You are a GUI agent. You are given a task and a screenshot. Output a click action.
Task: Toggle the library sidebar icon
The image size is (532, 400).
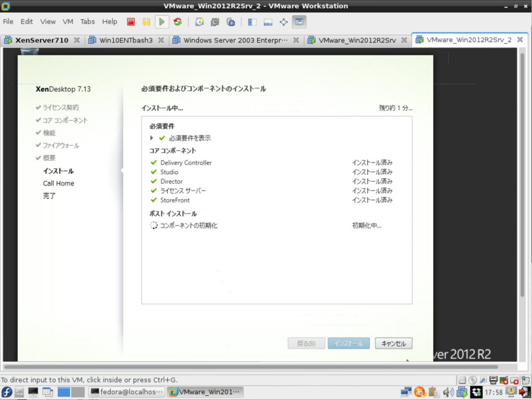click(x=252, y=22)
